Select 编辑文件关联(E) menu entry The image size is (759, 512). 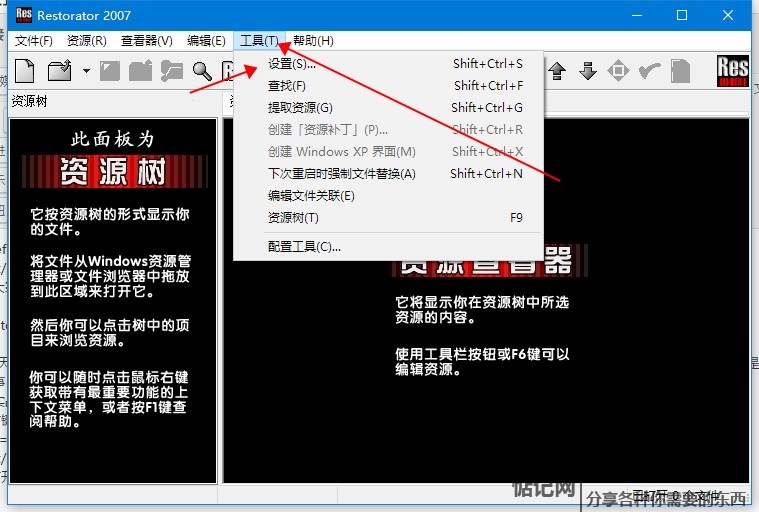pos(389,196)
